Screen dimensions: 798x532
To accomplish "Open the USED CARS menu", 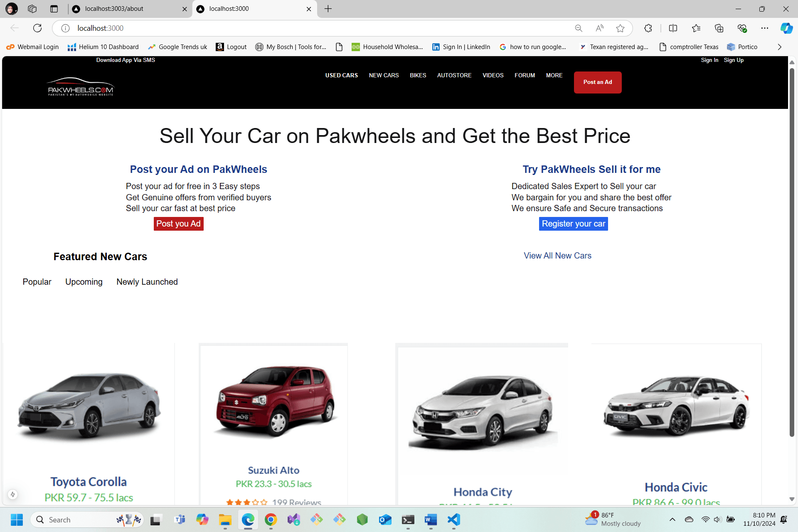I will [x=341, y=75].
